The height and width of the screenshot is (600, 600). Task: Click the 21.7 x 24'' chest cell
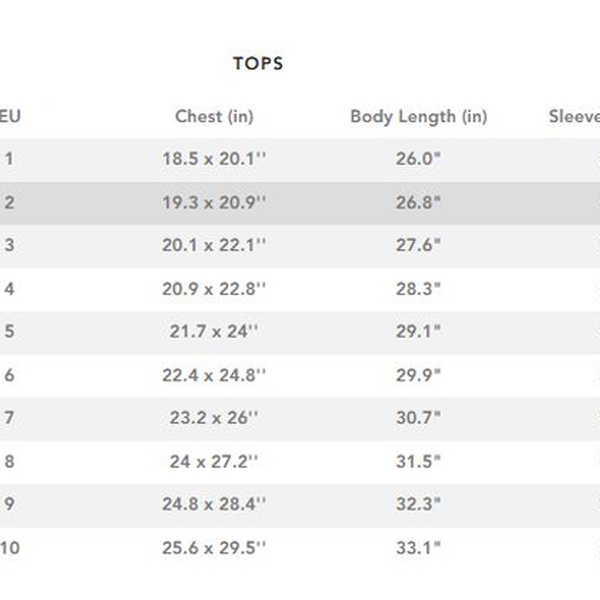coord(214,332)
